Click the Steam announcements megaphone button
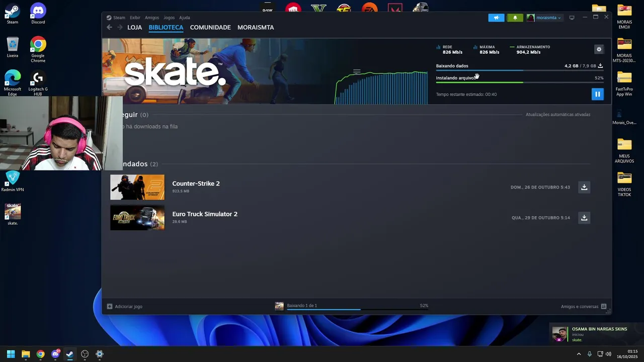Viewport: 644px width, 362px height. pos(496,18)
